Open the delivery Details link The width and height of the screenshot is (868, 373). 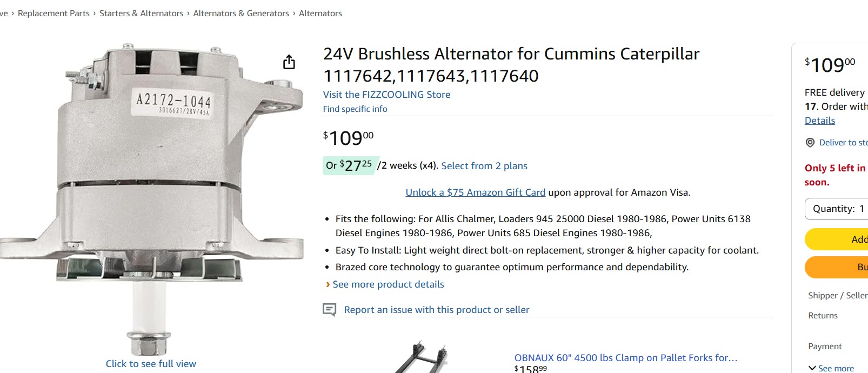[819, 121]
